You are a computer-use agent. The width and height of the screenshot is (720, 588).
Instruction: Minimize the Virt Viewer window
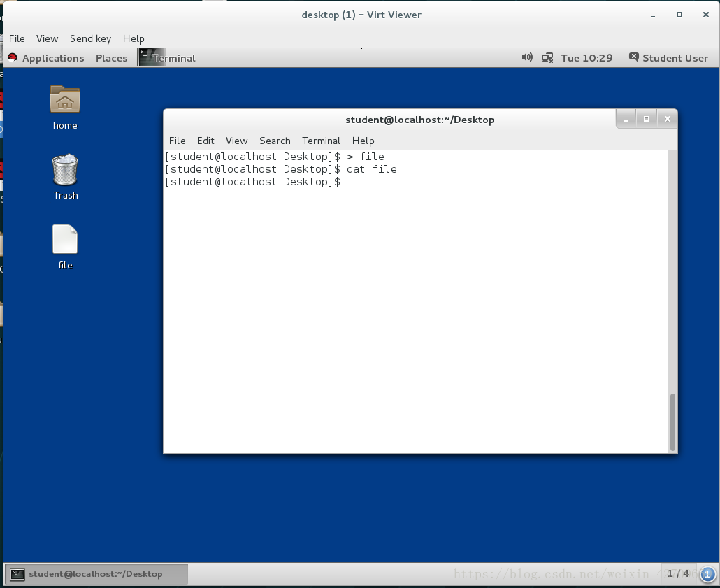(652, 15)
